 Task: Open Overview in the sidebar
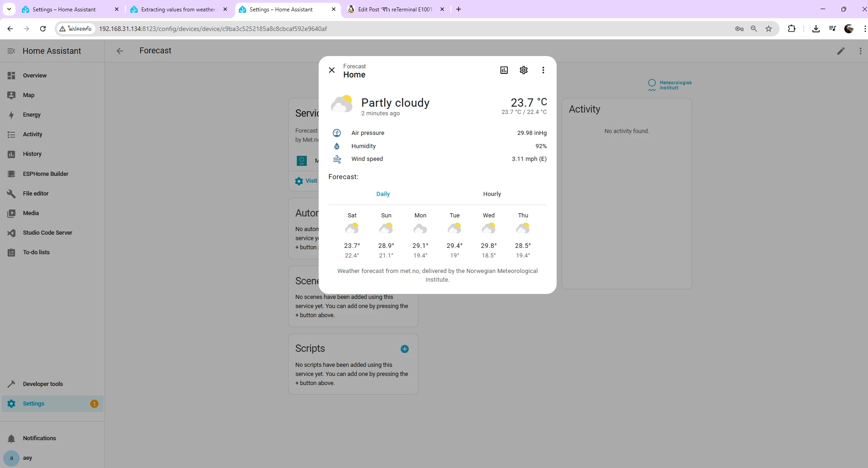pos(35,76)
